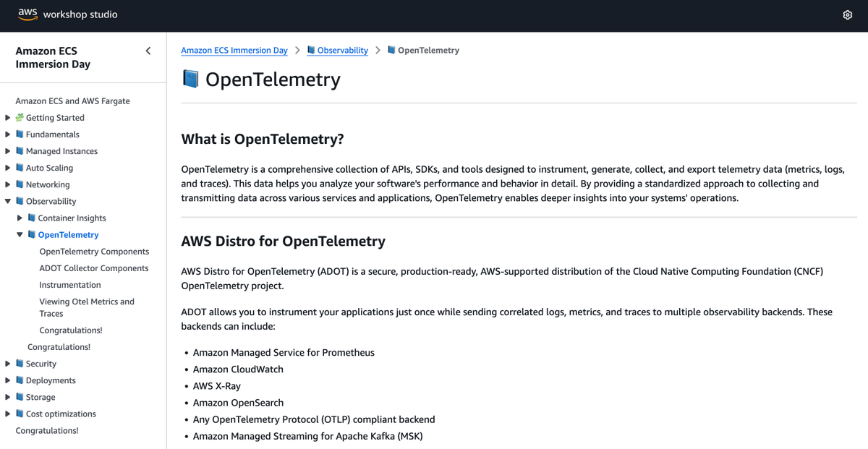Select the highlighted OpenTelemetry sidebar item
Viewport: 868px width, 449px height.
68,234
